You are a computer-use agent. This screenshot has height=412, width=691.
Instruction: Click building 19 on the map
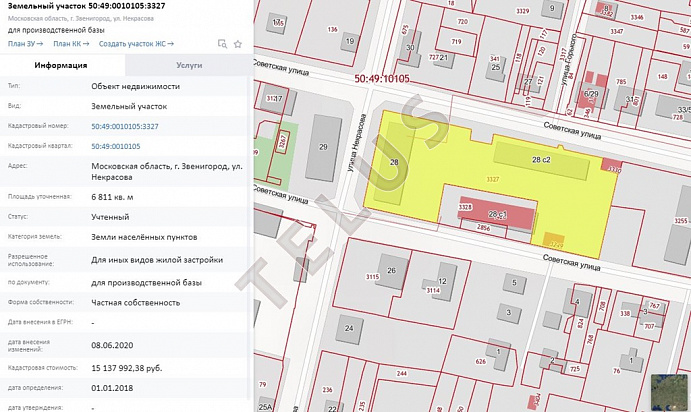pyautogui.click(x=350, y=41)
